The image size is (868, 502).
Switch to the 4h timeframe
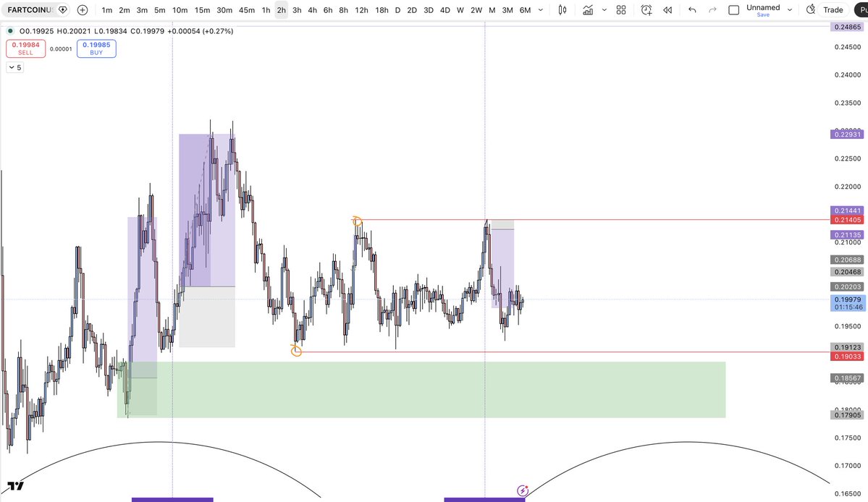coord(312,10)
